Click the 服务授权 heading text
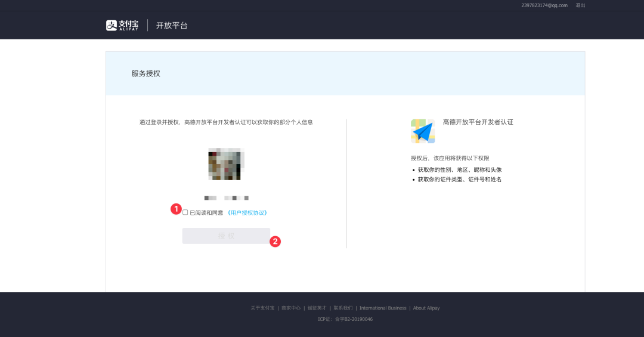The width and height of the screenshot is (644, 337). tap(146, 73)
